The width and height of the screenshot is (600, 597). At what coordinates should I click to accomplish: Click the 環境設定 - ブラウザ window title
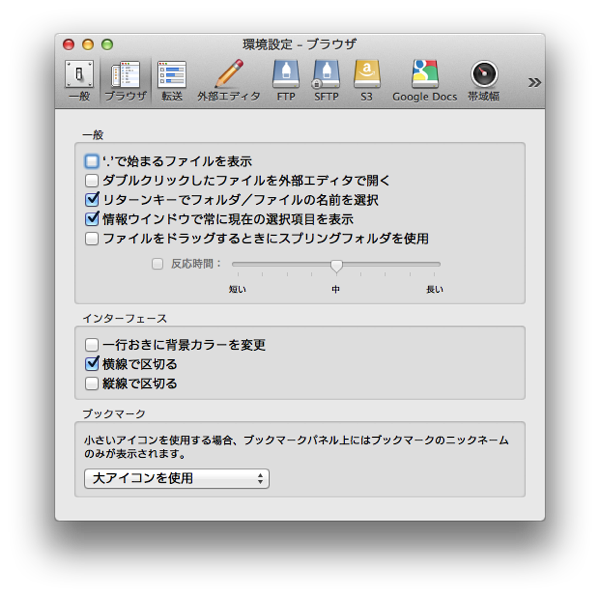pos(300,44)
